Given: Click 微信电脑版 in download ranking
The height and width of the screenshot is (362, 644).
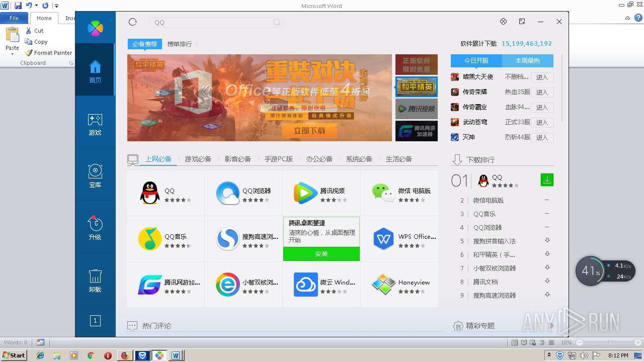Looking at the screenshot, I should 489,200.
